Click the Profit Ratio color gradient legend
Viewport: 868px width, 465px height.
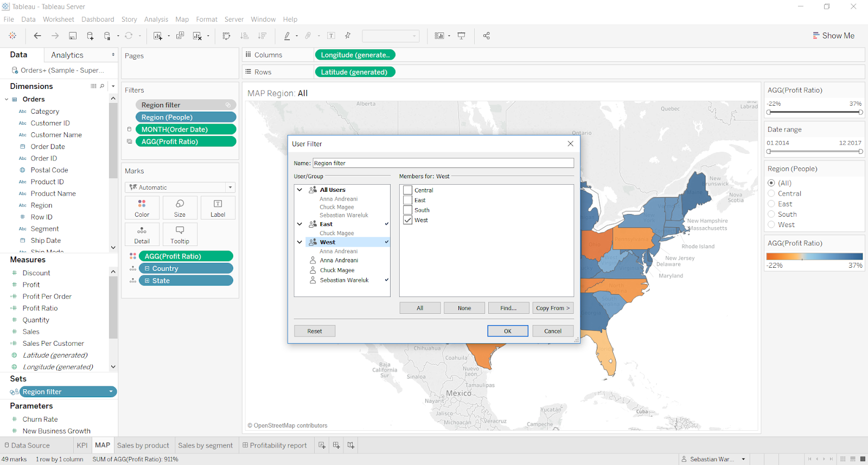pyautogui.click(x=814, y=256)
